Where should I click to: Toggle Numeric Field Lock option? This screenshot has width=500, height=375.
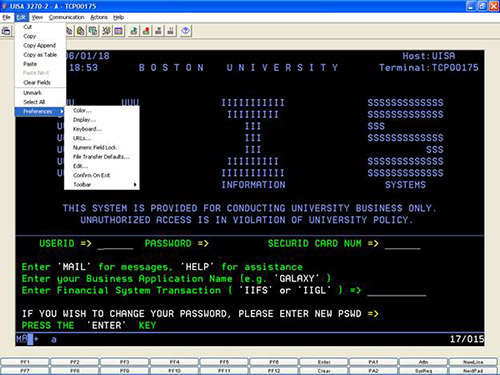[102, 147]
